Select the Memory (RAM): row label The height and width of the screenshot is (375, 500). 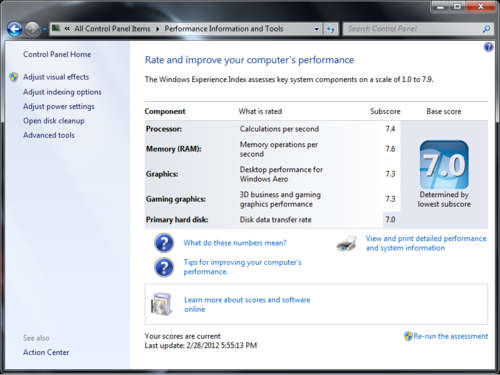(174, 149)
